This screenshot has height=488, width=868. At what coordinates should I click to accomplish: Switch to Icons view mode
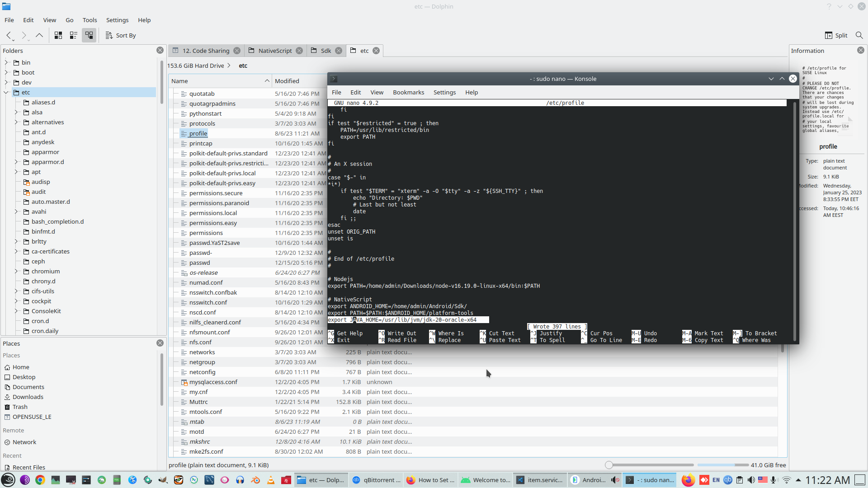(x=58, y=35)
